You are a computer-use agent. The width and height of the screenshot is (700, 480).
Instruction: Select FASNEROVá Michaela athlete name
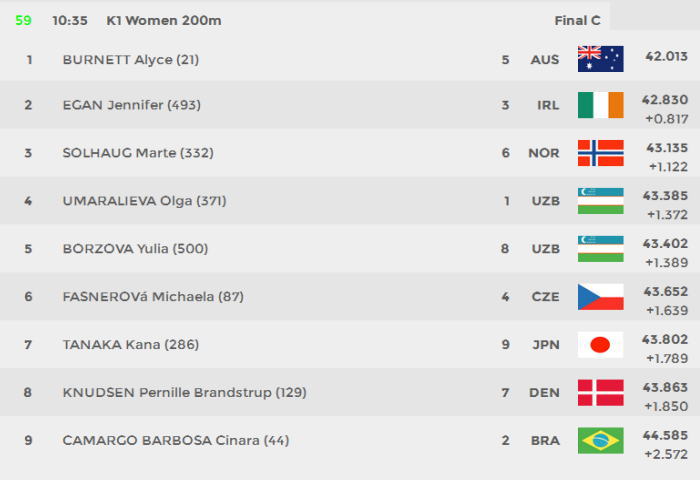pos(153,297)
